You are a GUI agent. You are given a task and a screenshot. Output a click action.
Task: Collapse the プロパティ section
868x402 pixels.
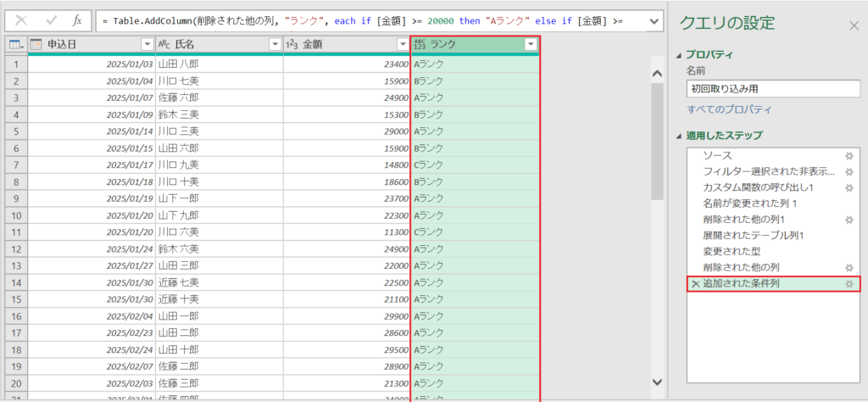coord(680,55)
